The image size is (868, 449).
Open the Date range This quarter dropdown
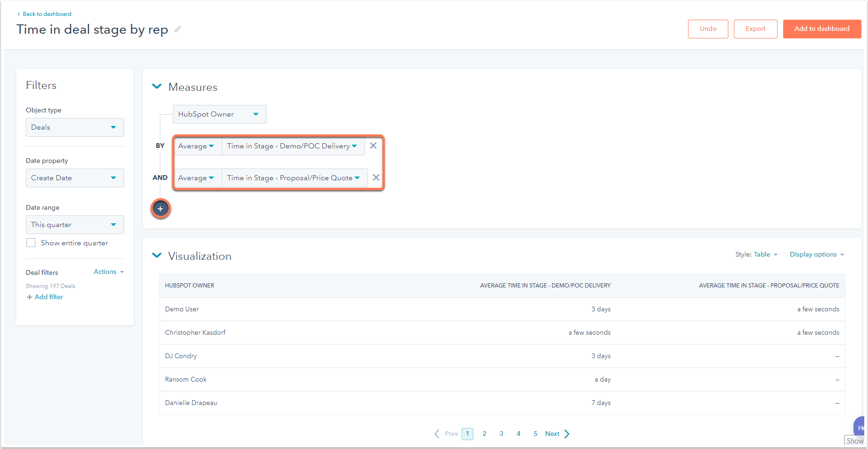point(75,225)
